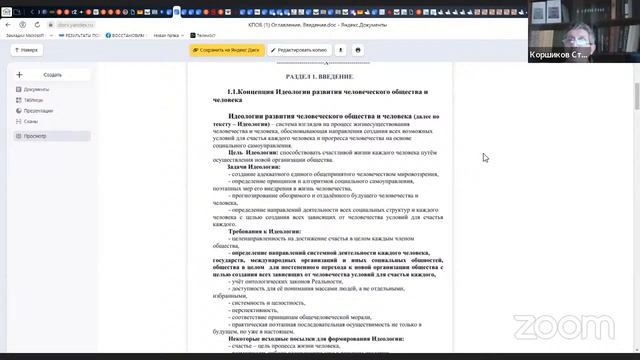The height and width of the screenshot is (360, 640).
Task: Click the text Задачи Идеологии:
Action: [x=254, y=167]
